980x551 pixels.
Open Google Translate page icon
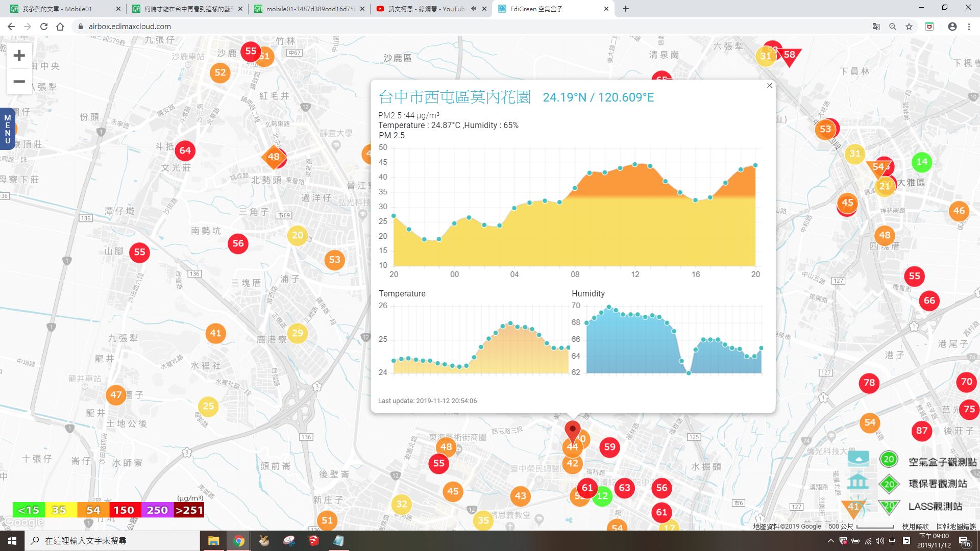(x=876, y=27)
